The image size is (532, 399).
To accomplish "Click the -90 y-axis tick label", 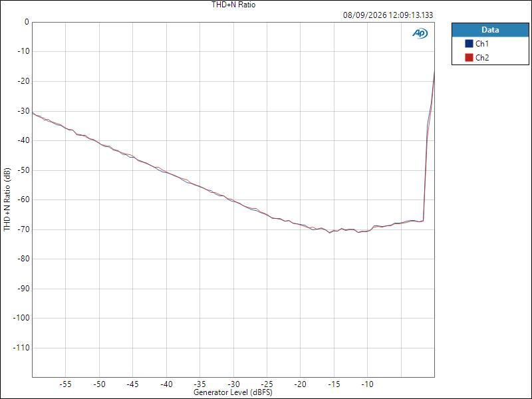I will pos(23,289).
